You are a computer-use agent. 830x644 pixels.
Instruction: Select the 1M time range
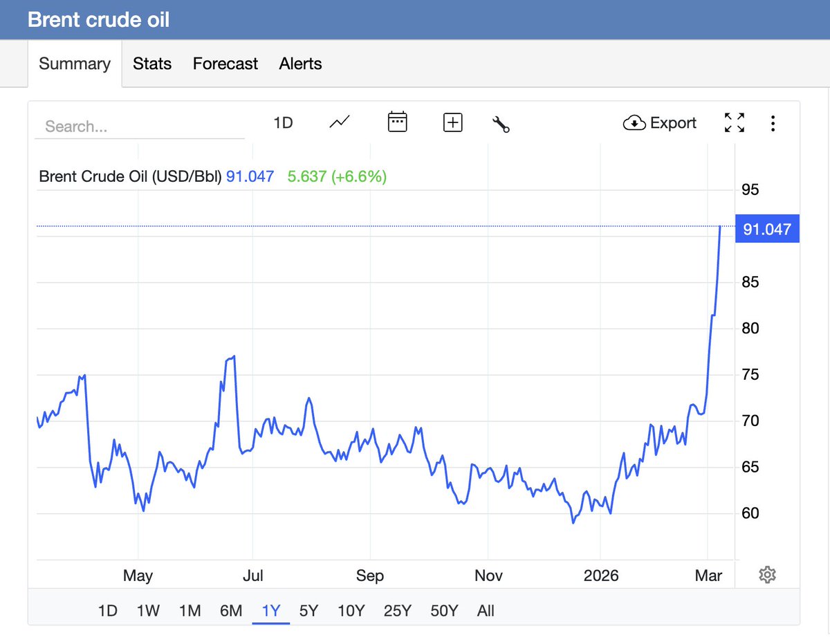[x=190, y=611]
